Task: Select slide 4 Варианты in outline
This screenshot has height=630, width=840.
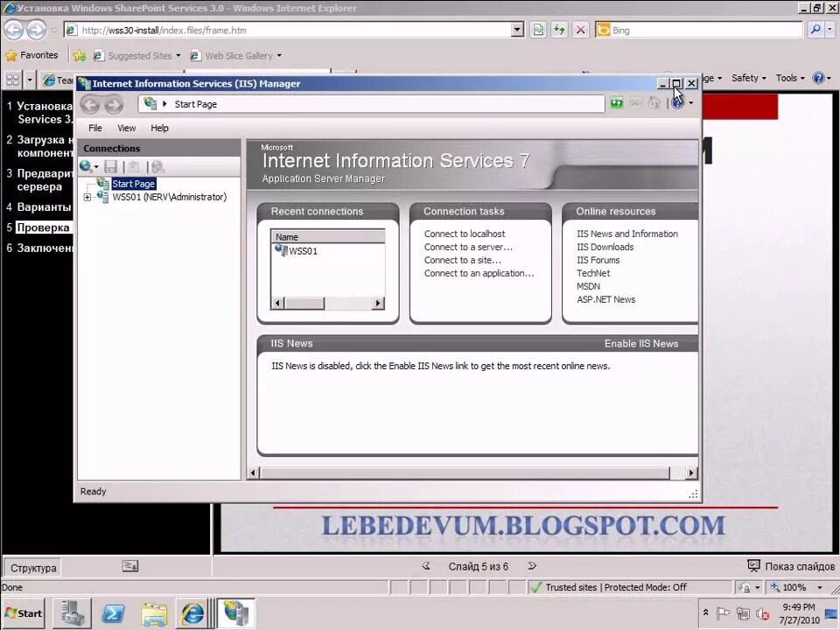Action: (x=44, y=207)
